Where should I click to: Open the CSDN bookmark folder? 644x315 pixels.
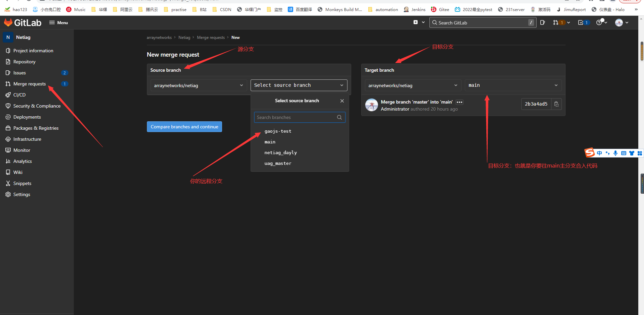point(222,9)
